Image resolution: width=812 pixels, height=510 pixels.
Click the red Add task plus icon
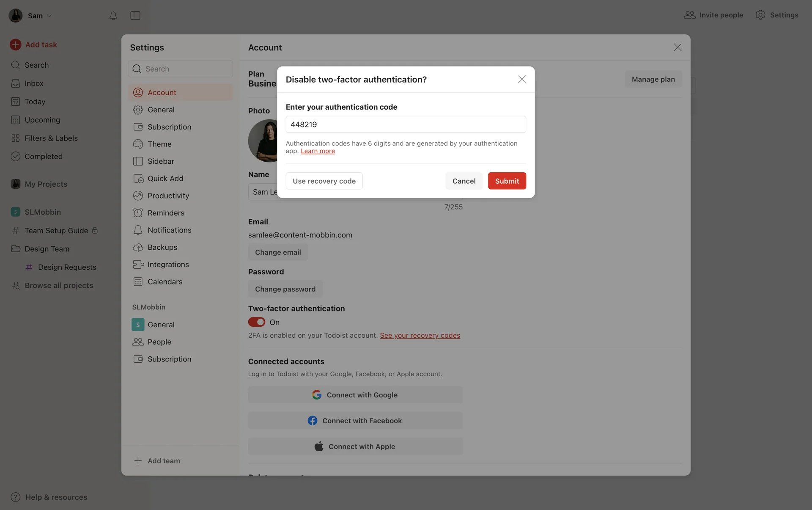(16, 44)
